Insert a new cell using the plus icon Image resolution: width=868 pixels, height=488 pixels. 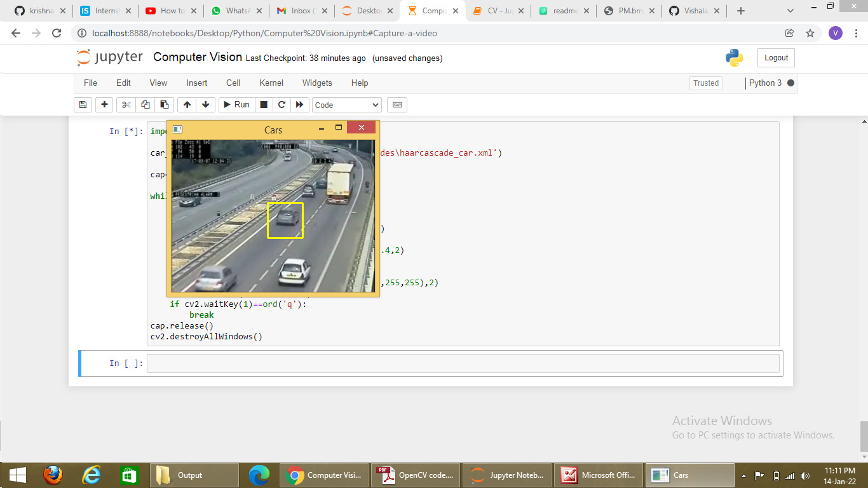coord(104,104)
